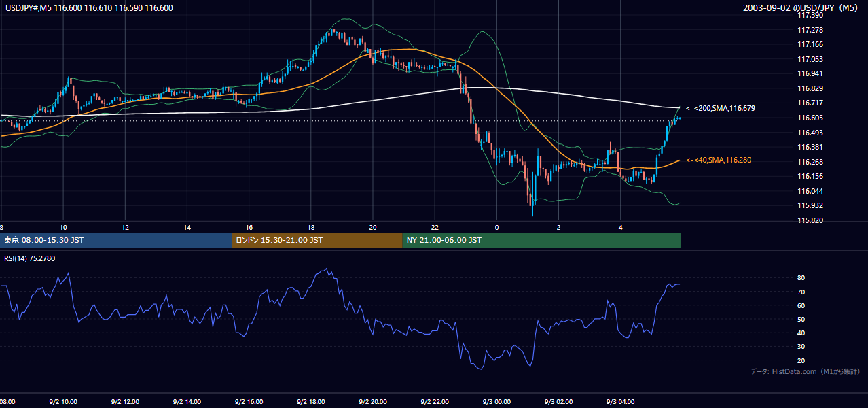This screenshot has width=868, height=408.
Task: Click price scale value 116.381
Action: point(810,147)
